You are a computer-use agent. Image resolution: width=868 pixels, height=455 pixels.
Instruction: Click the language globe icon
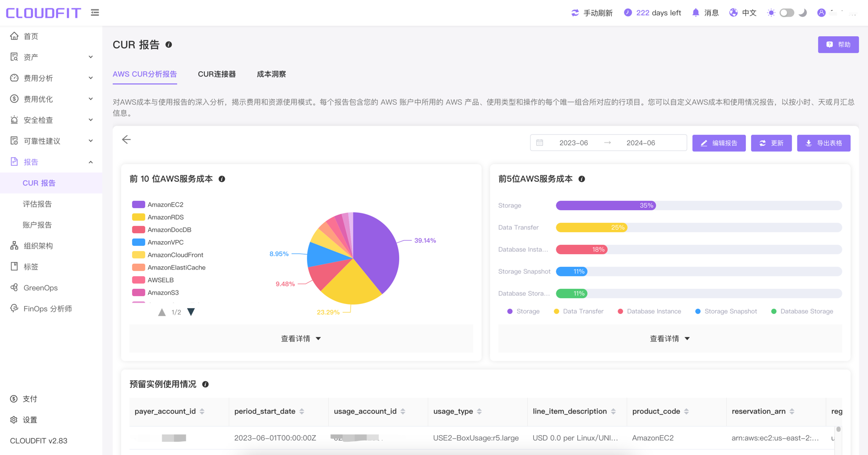[x=733, y=13]
